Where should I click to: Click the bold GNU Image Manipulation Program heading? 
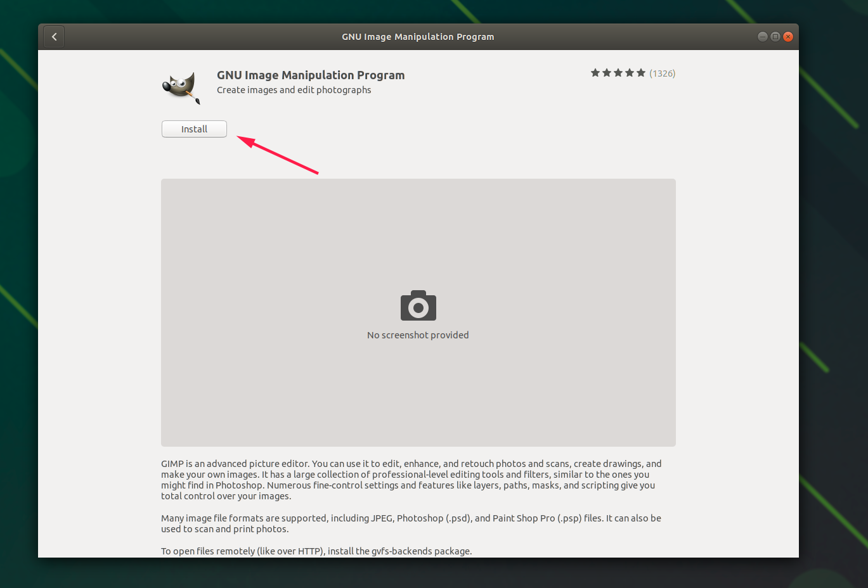311,75
